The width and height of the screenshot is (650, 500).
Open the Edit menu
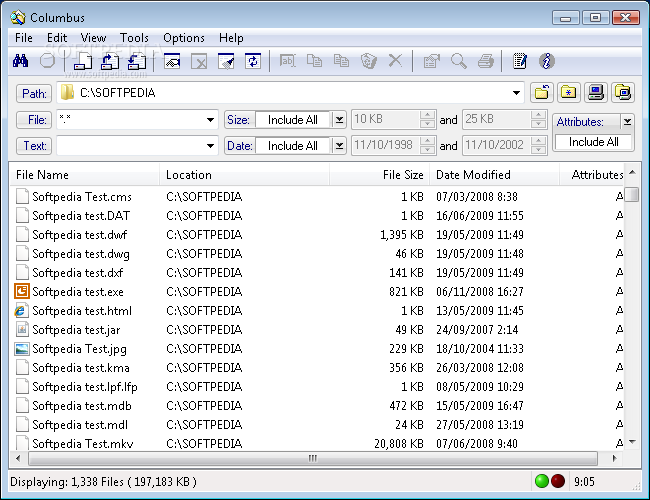pyautogui.click(x=57, y=38)
